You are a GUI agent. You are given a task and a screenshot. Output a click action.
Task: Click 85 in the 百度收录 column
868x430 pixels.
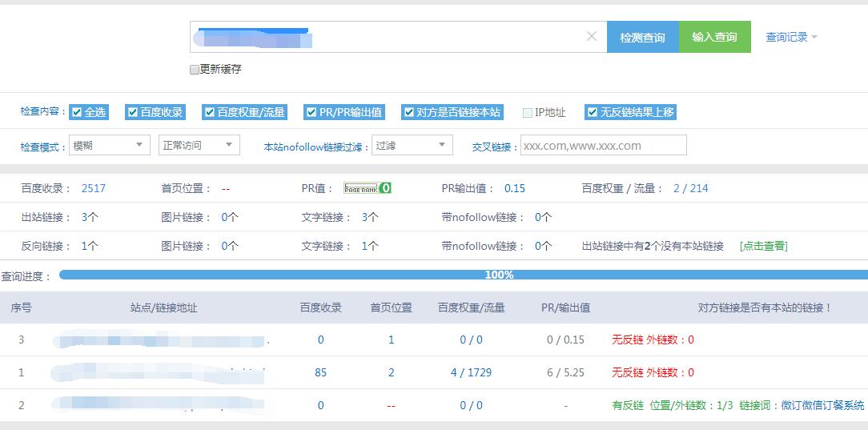coord(320,372)
